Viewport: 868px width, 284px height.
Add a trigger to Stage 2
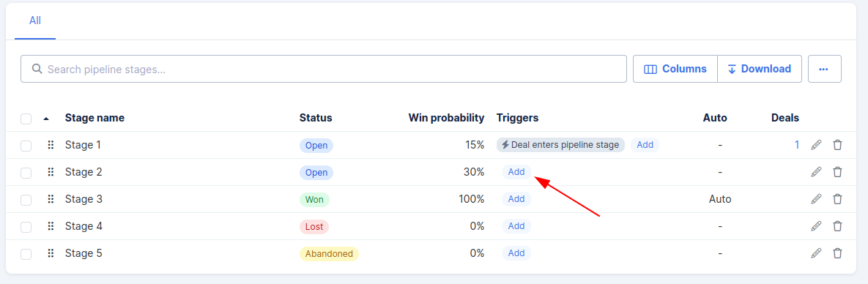point(516,172)
